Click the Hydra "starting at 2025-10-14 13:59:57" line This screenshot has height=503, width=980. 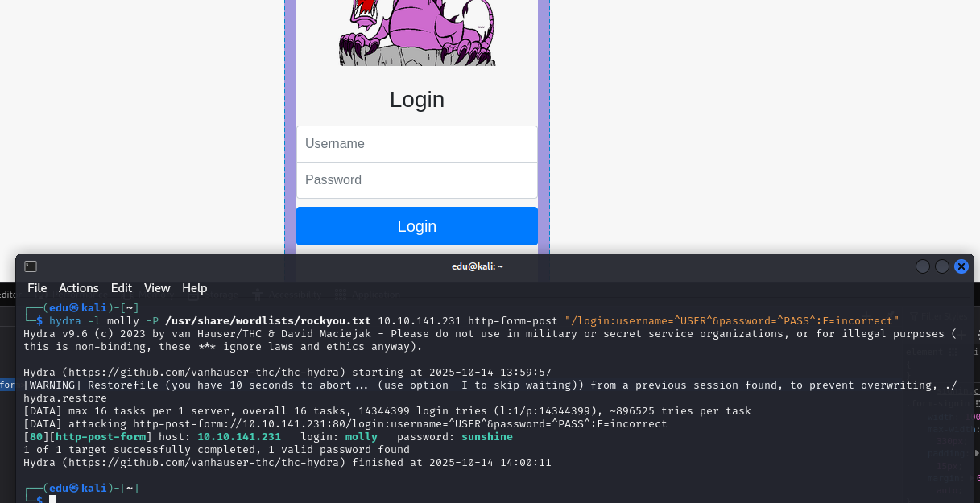(x=287, y=373)
